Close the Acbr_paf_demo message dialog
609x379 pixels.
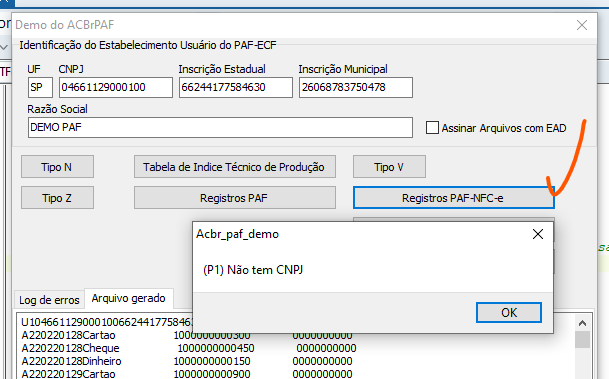pos(538,234)
